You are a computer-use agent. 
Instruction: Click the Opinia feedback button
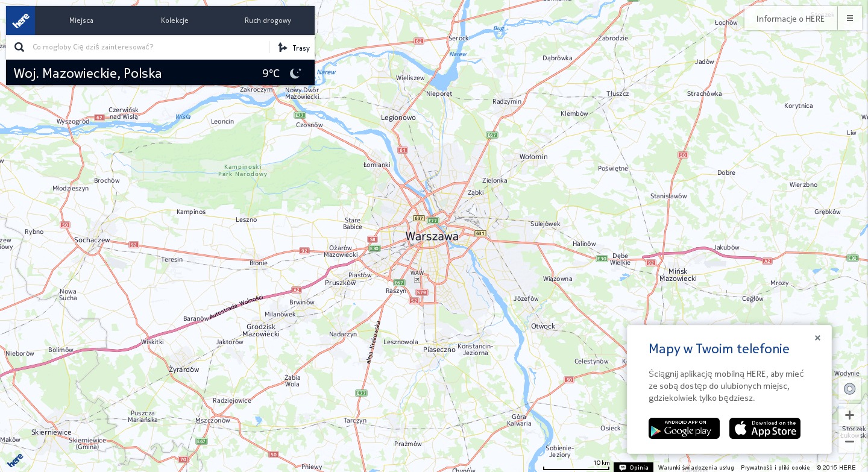coord(634,467)
